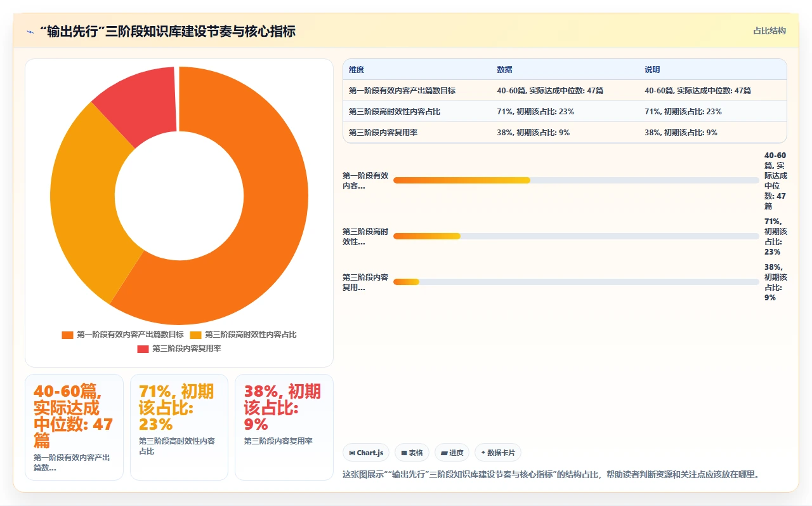Click the lightning icon beside the title
Image resolution: width=812 pixels, height=506 pixels.
point(30,32)
